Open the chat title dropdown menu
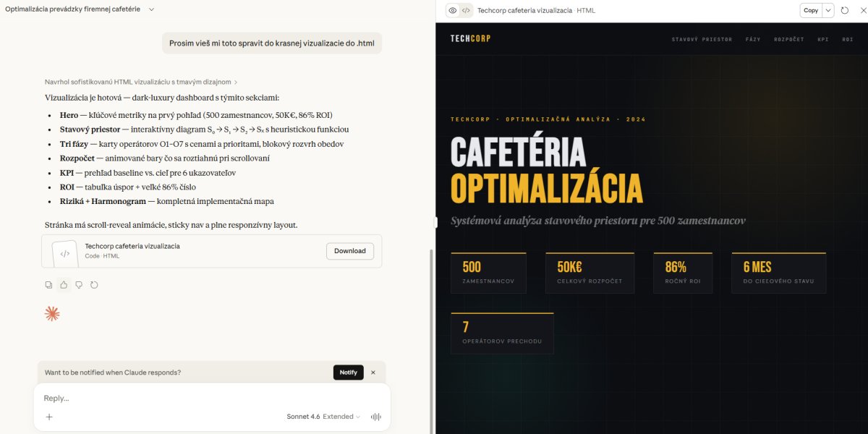 pos(151,9)
